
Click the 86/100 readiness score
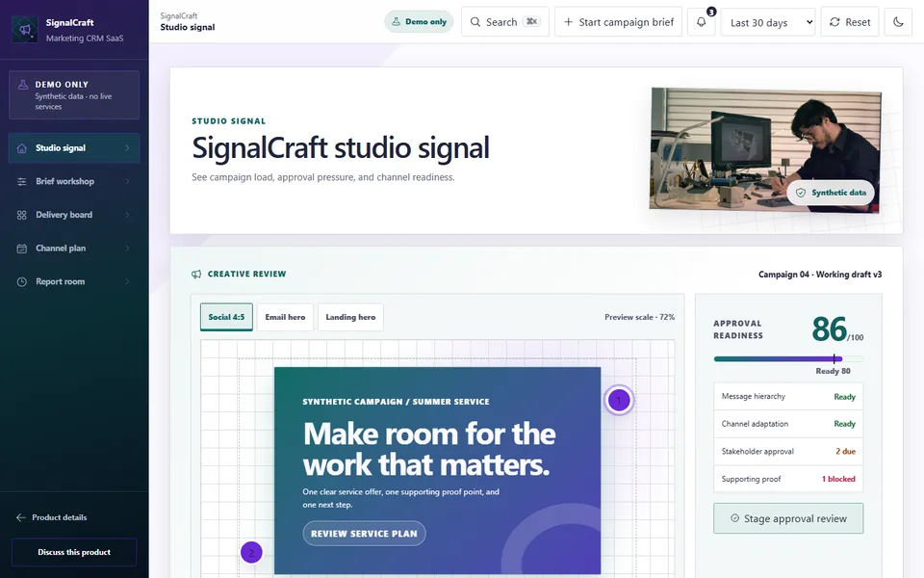[837, 329]
